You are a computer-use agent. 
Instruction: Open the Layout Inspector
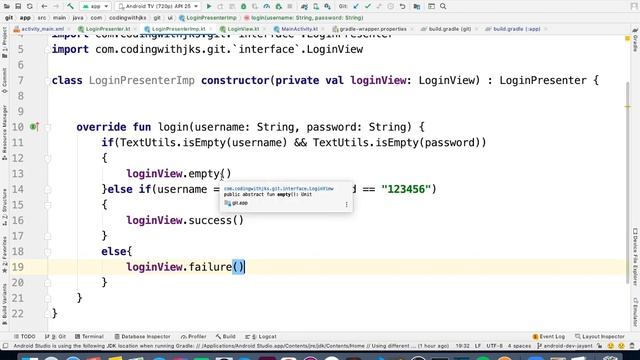600,336
